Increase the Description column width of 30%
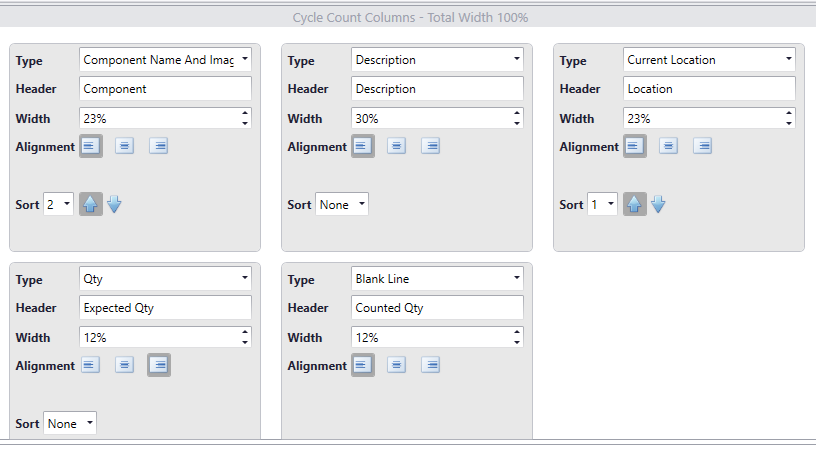Viewport: 816px width, 451px height. tap(517, 113)
